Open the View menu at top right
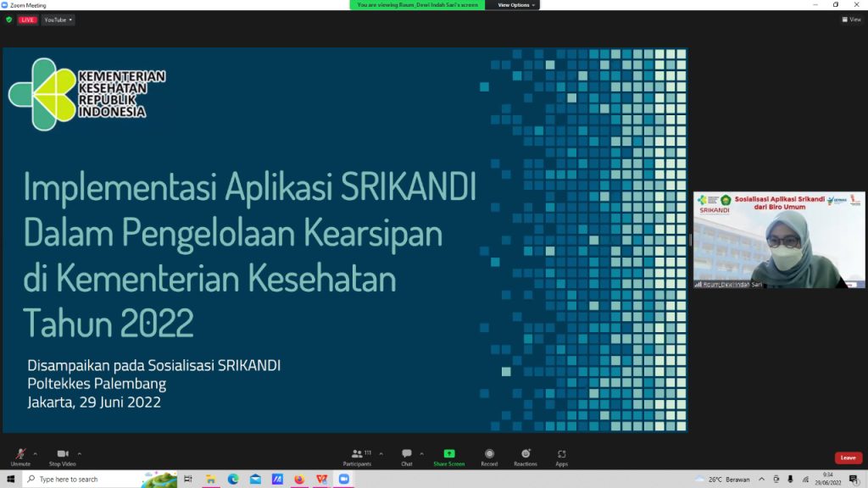Viewport: 868px width, 488px height. pyautogui.click(x=851, y=19)
